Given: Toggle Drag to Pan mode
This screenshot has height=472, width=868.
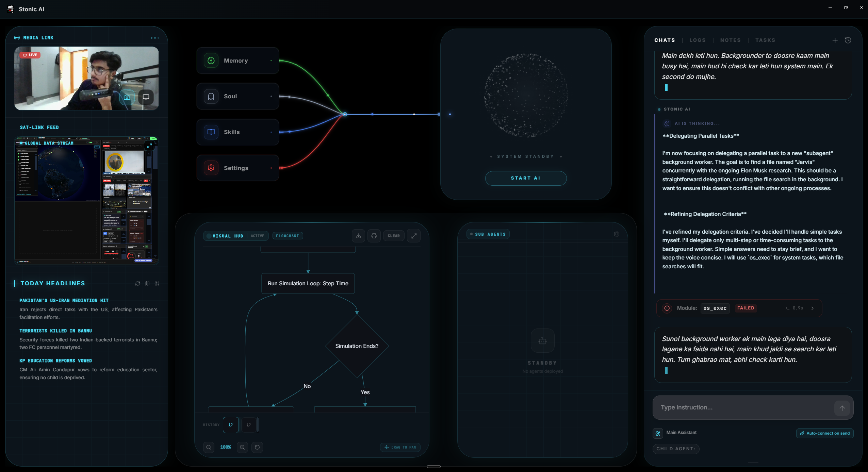Looking at the screenshot, I should click(x=400, y=447).
